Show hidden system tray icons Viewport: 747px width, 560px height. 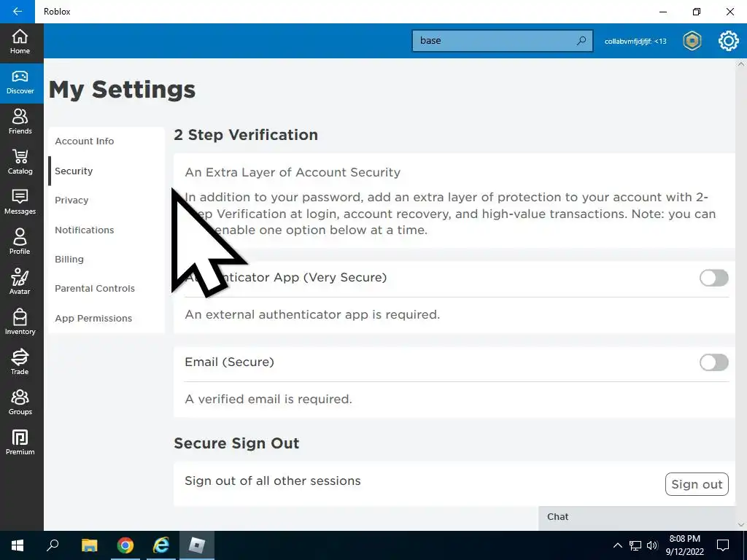618,545
